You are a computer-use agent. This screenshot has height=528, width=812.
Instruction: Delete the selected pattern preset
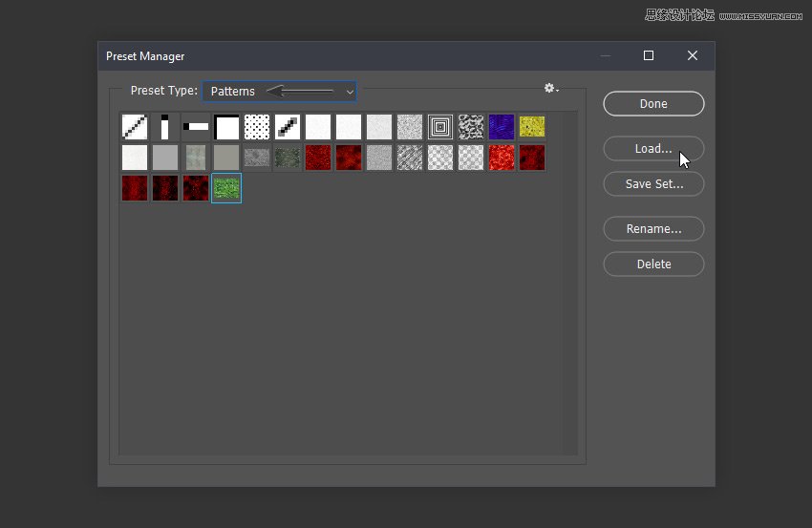tap(653, 264)
